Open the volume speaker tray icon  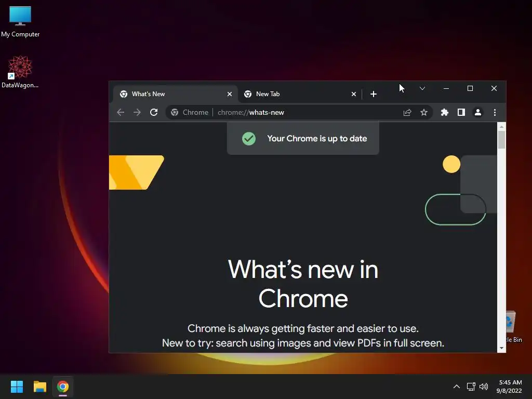click(484, 387)
